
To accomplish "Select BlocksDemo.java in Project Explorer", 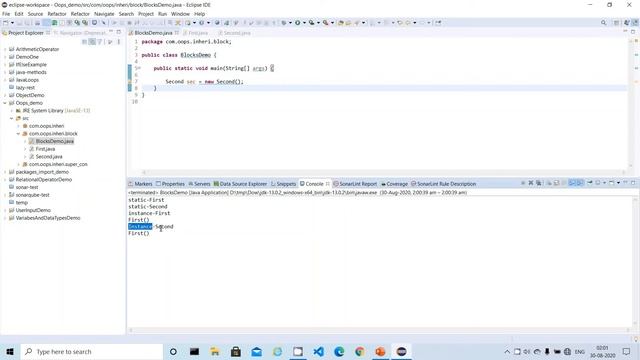I will coord(55,141).
